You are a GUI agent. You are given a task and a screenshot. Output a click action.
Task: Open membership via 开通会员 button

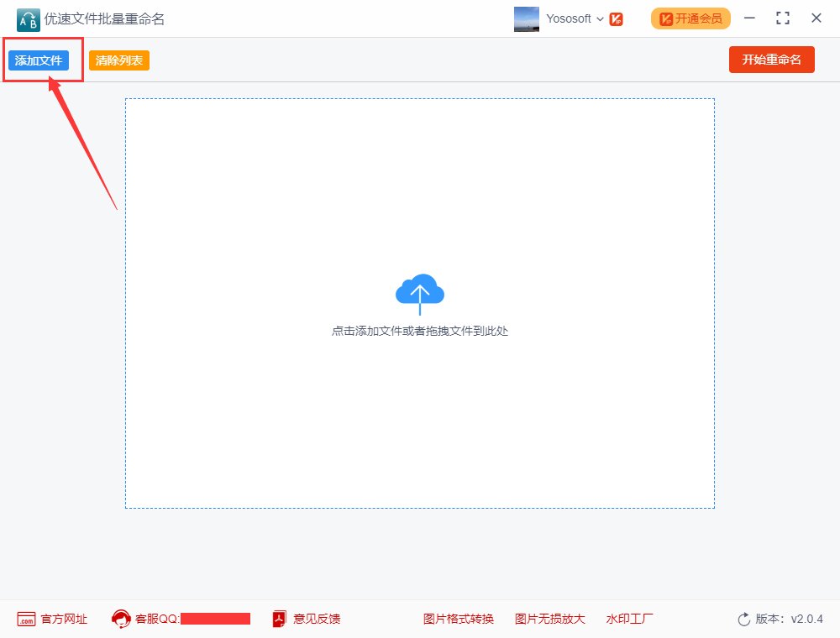tap(694, 17)
